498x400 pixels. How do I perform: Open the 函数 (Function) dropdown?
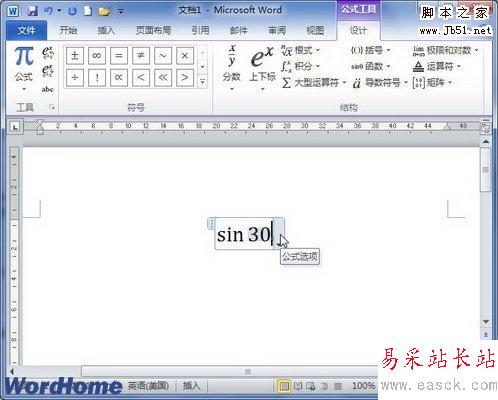coord(371,66)
